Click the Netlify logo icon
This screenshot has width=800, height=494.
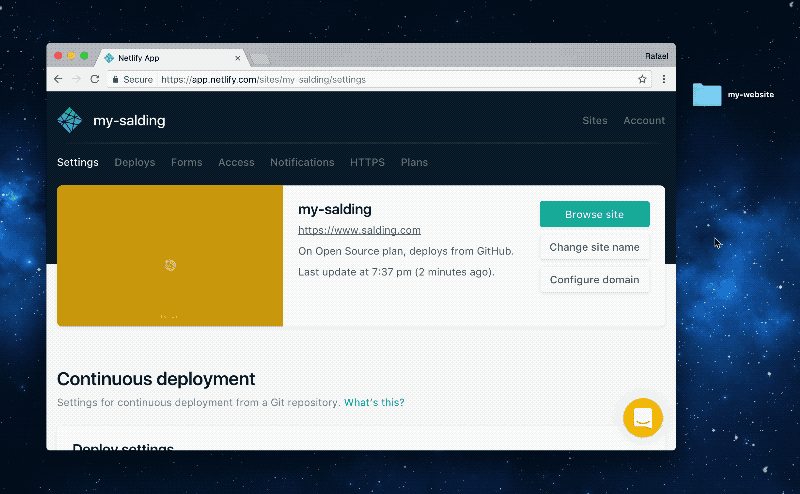pos(69,120)
